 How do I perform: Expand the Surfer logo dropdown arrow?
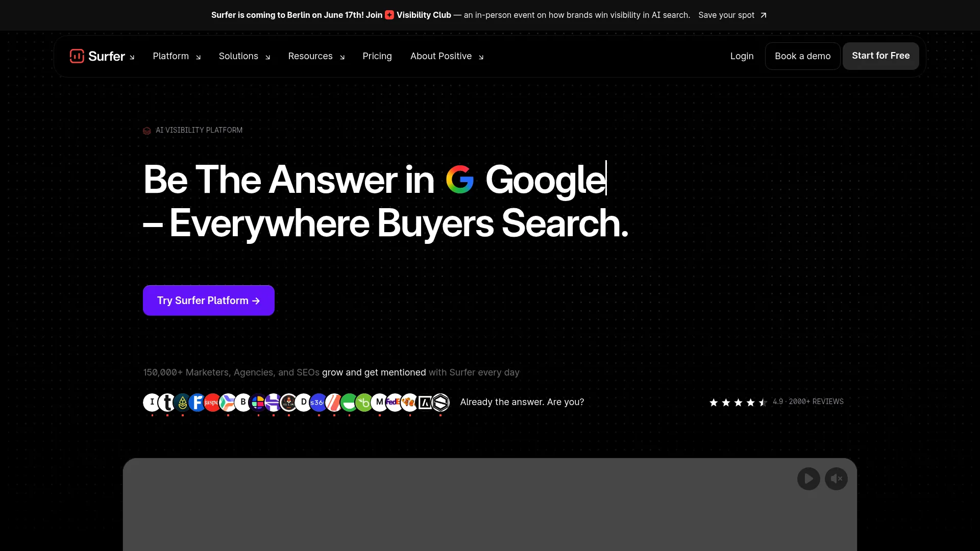coord(132,57)
